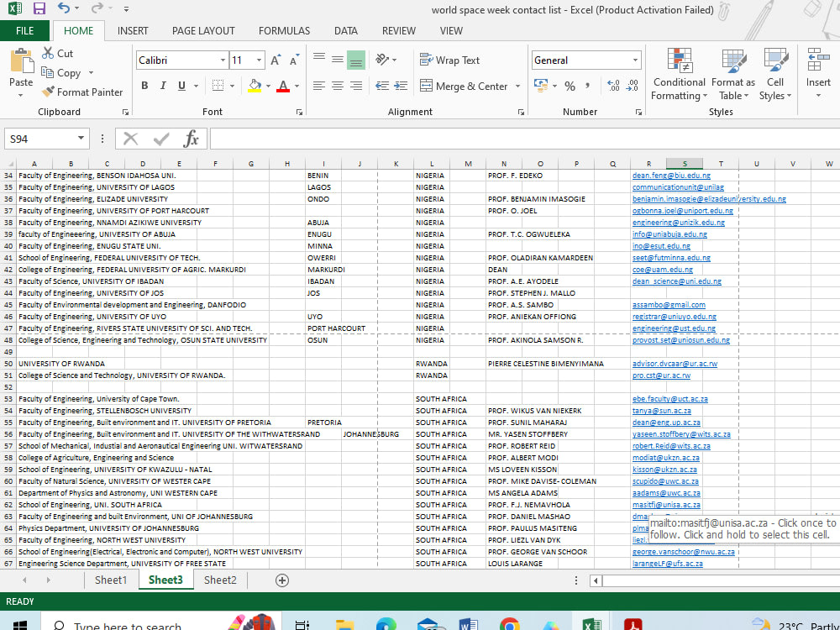Undo the last action

coord(64,8)
